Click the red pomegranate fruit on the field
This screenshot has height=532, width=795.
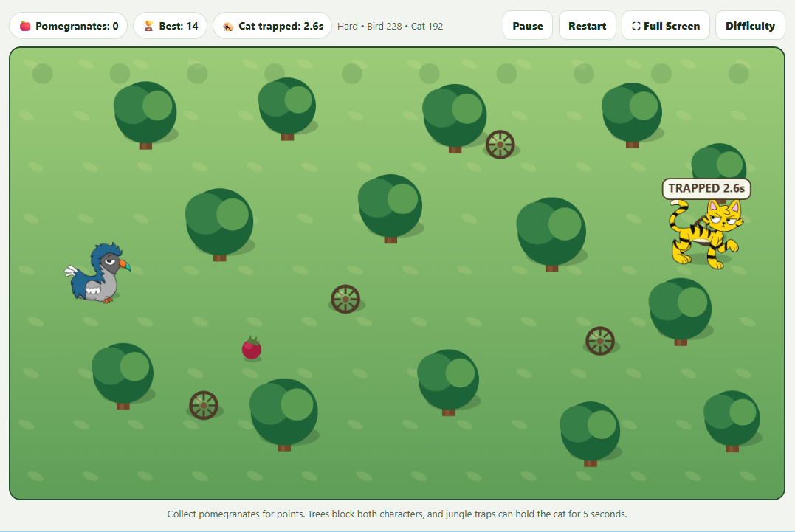point(252,348)
